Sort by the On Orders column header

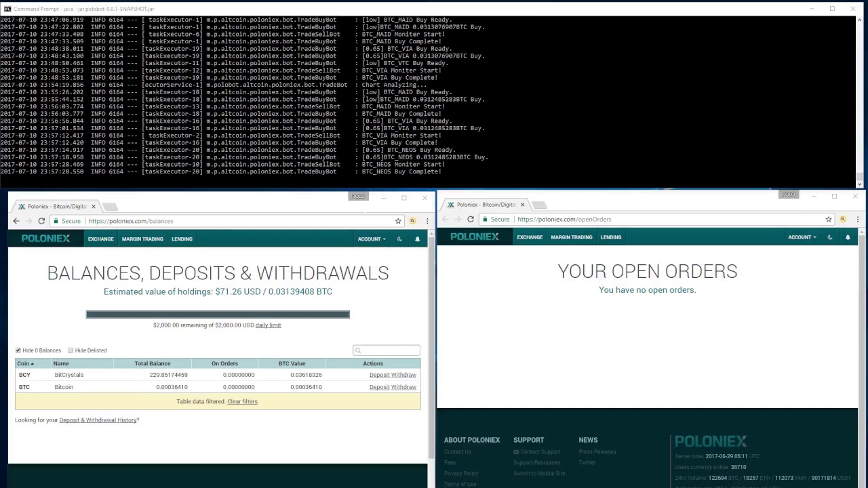[x=224, y=363]
